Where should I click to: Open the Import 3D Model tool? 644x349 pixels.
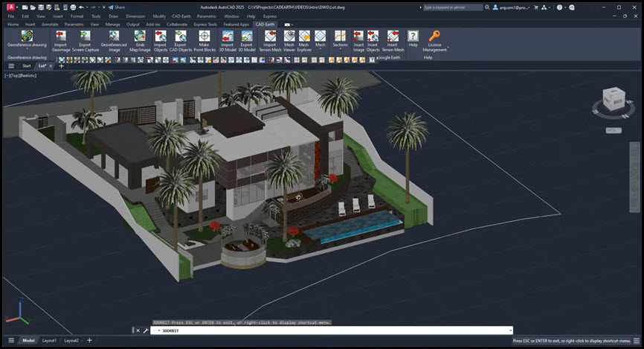[227, 41]
